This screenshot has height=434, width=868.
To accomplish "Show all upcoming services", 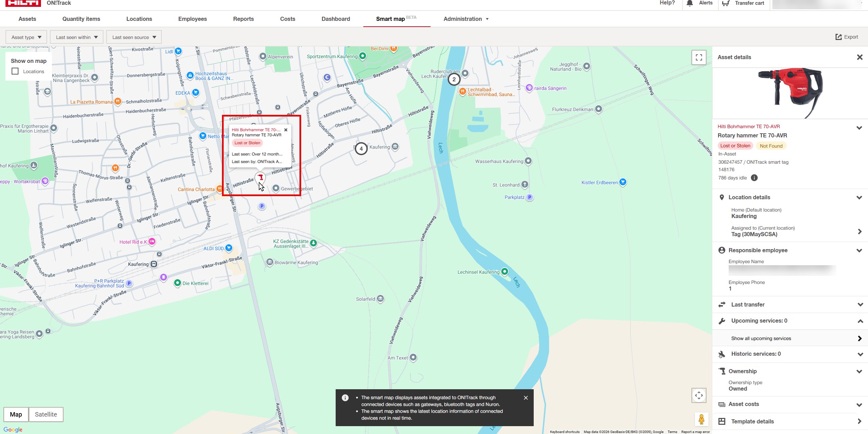I will (x=790, y=338).
